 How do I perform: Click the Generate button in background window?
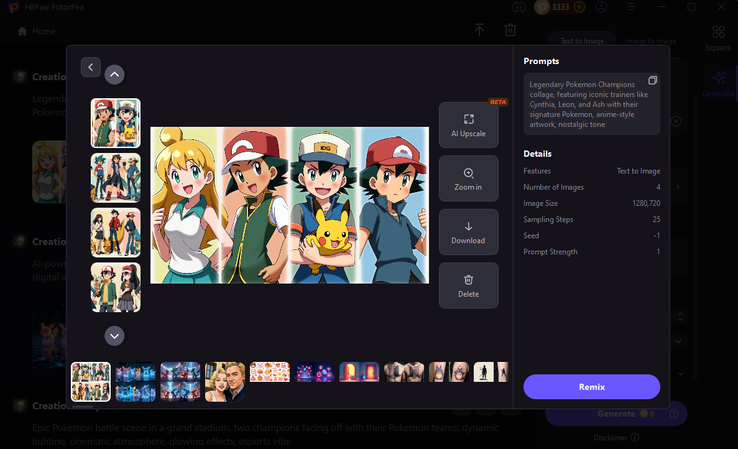pyautogui.click(x=616, y=414)
